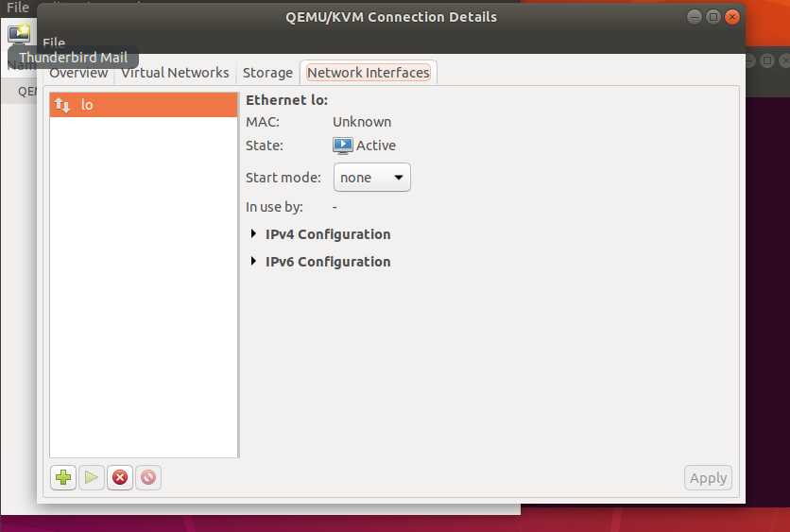Click the 'Start mode:' label
This screenshot has height=532, width=790.
[283, 178]
